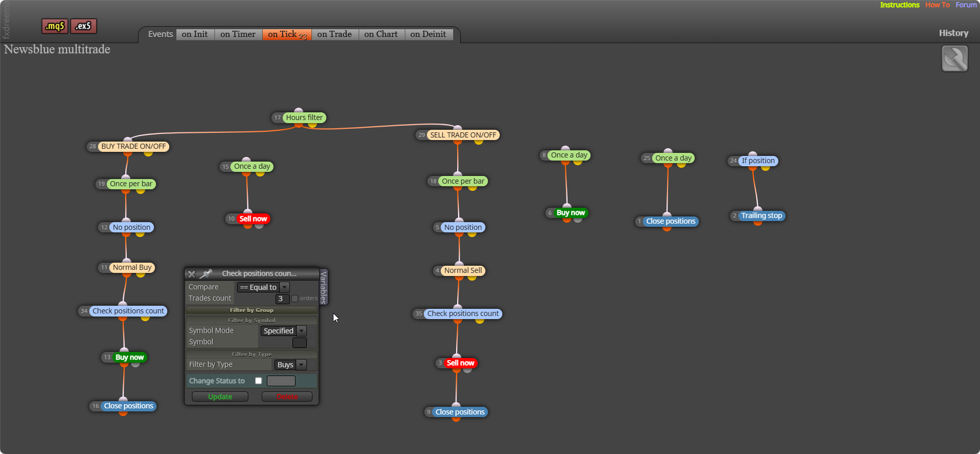
Task: Export project as .mq5 file
Action: point(55,26)
